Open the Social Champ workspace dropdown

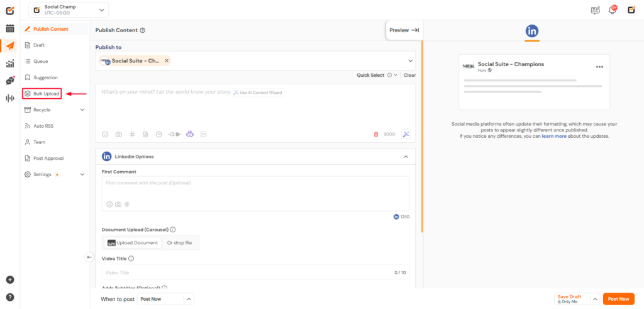pyautogui.click(x=69, y=10)
